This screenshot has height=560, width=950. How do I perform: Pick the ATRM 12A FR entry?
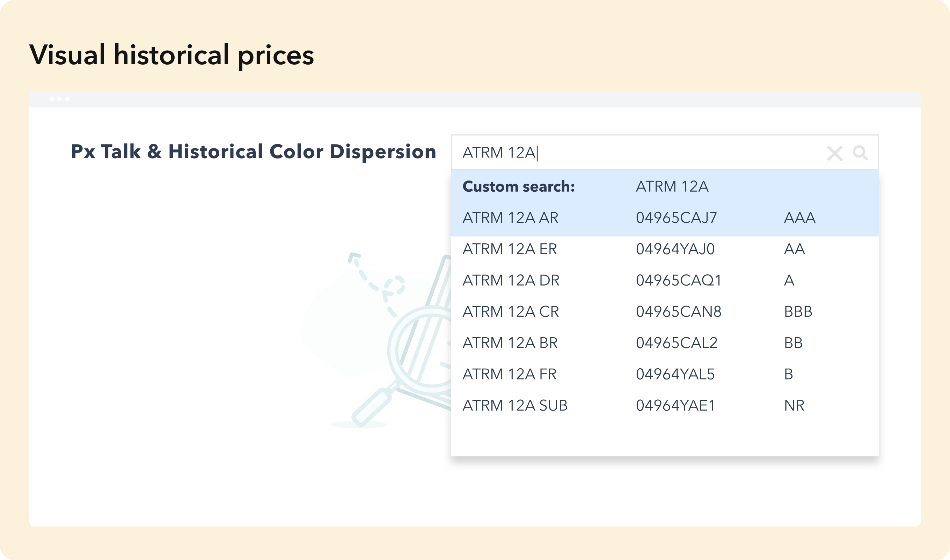pyautogui.click(x=509, y=374)
